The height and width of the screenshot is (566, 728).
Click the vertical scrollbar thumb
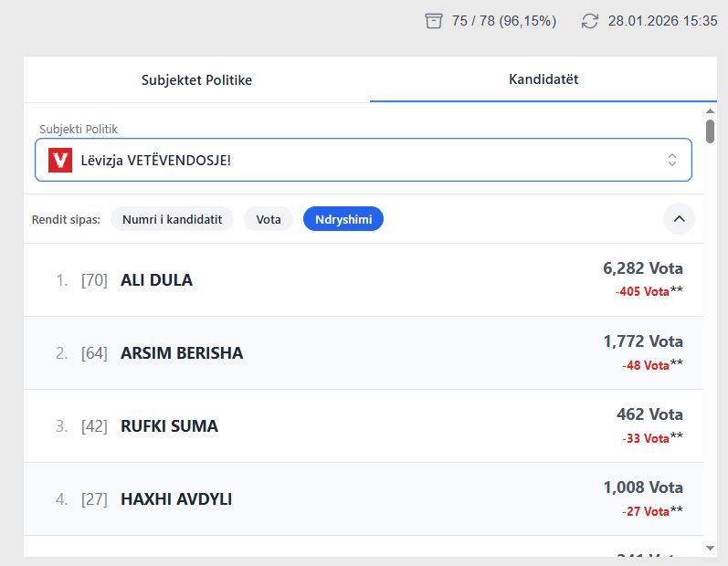(711, 131)
